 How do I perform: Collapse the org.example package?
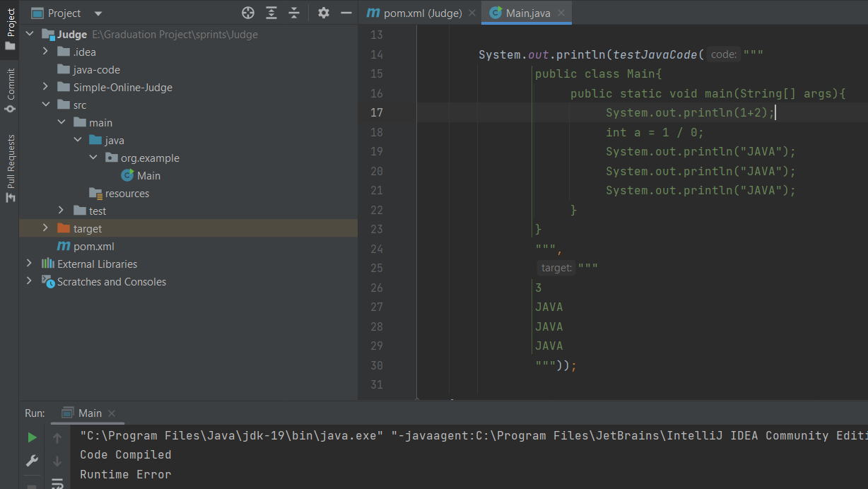(94, 158)
